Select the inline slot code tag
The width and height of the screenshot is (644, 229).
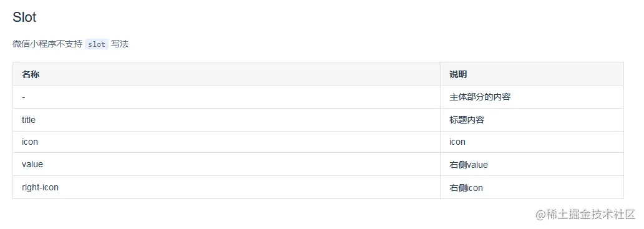97,44
